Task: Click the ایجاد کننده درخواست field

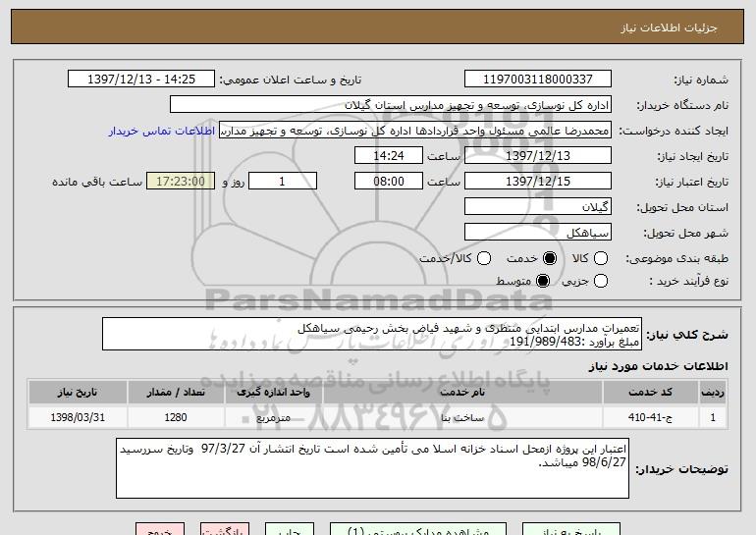Action: click(415, 131)
